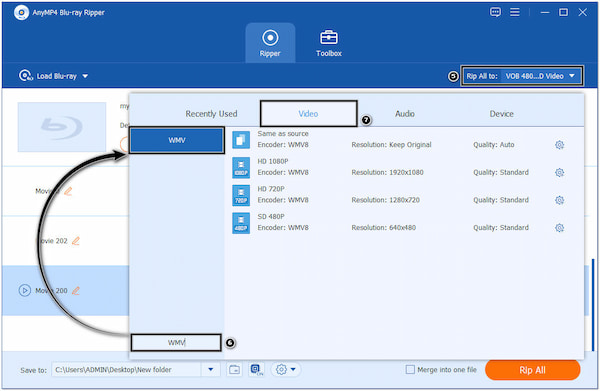
Task: Switch to the Device format tab
Action: 501,114
